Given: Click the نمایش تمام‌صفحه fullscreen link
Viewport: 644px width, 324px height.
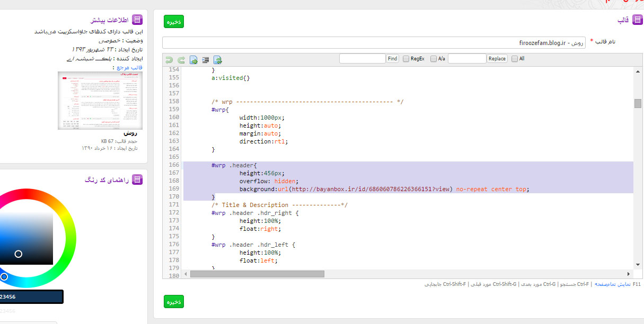Looking at the screenshot, I should (x=612, y=284).
